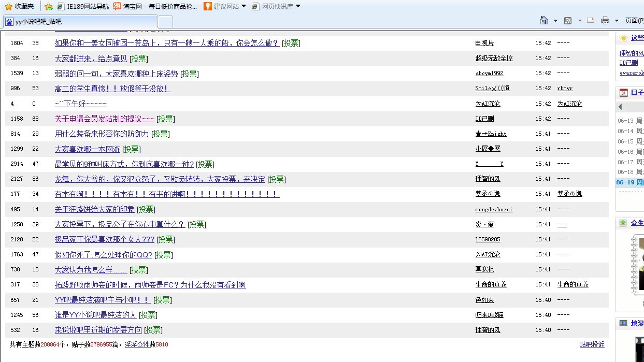The height and width of the screenshot is (362, 644).
Task: Open the 页面 command menu
Action: point(634,20)
